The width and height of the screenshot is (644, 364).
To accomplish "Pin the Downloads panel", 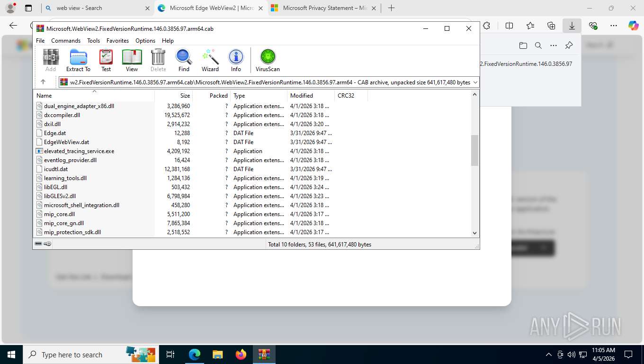I will click(569, 45).
